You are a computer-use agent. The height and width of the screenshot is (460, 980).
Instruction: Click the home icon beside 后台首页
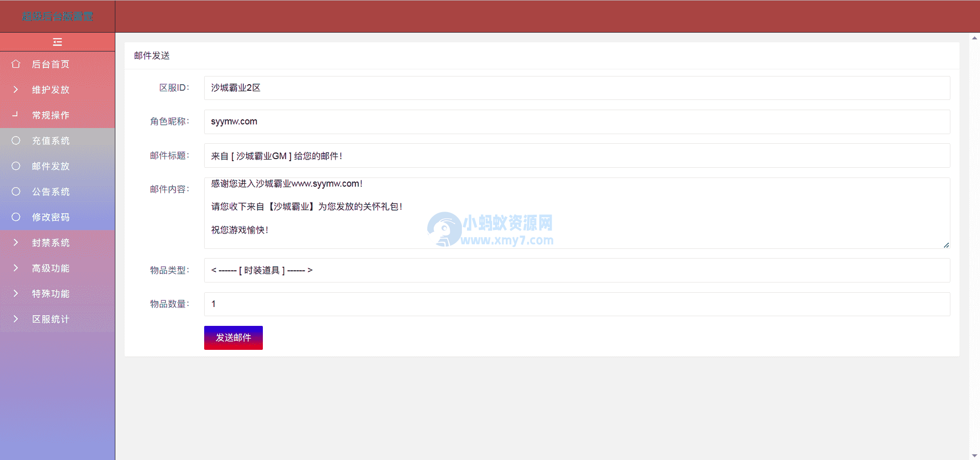pos(16,64)
